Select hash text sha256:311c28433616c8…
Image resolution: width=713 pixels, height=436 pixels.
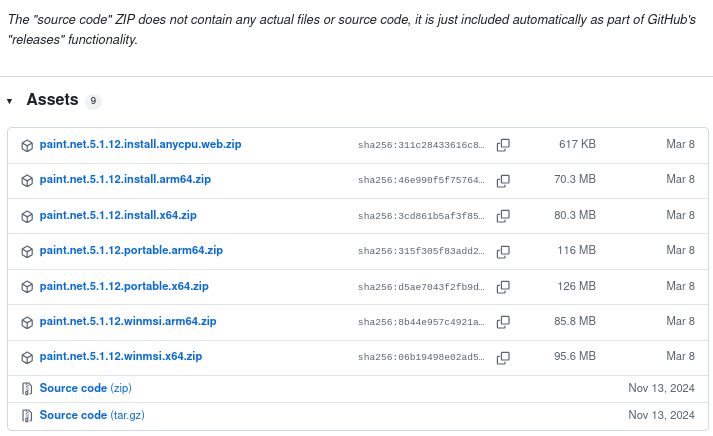421,145
